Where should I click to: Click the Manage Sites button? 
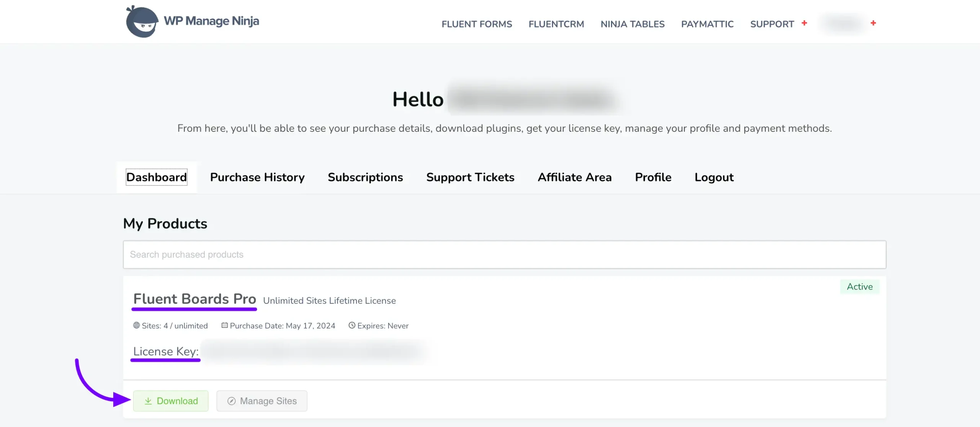click(261, 401)
